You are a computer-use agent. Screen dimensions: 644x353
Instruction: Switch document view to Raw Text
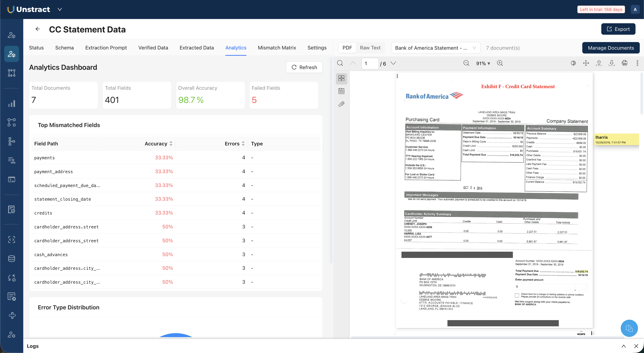click(x=370, y=48)
